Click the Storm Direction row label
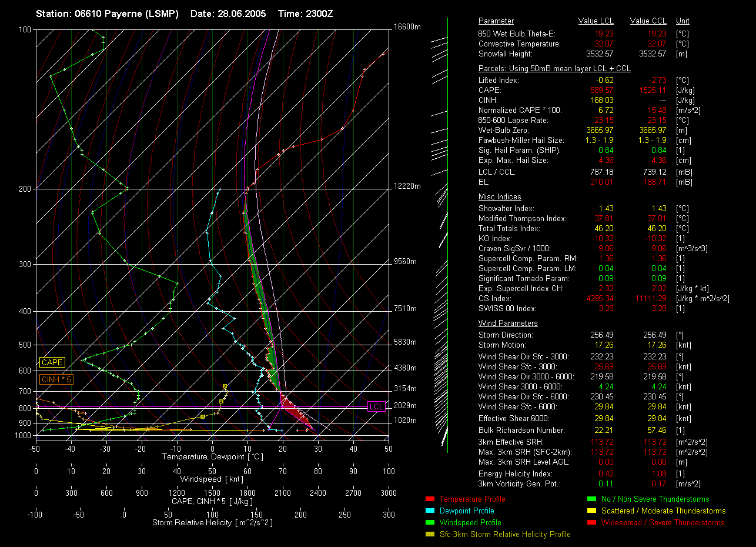This screenshot has width=756, height=547. pos(506,335)
